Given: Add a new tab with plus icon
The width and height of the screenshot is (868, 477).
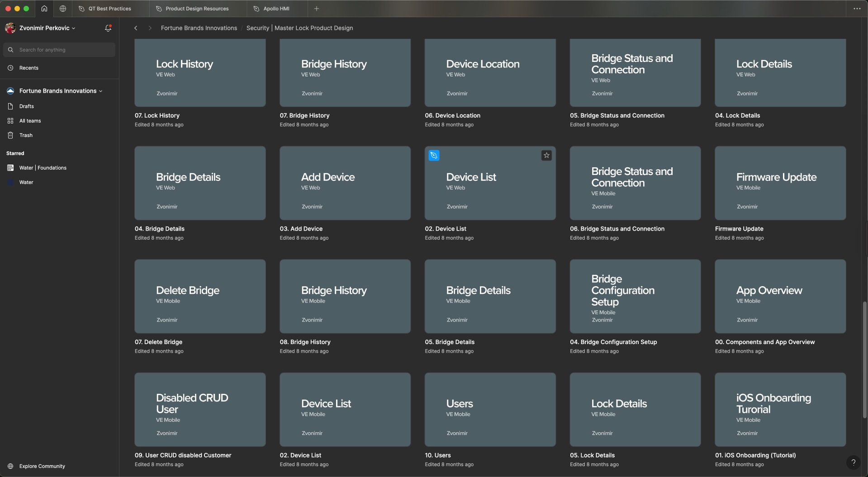Looking at the screenshot, I should point(317,9).
